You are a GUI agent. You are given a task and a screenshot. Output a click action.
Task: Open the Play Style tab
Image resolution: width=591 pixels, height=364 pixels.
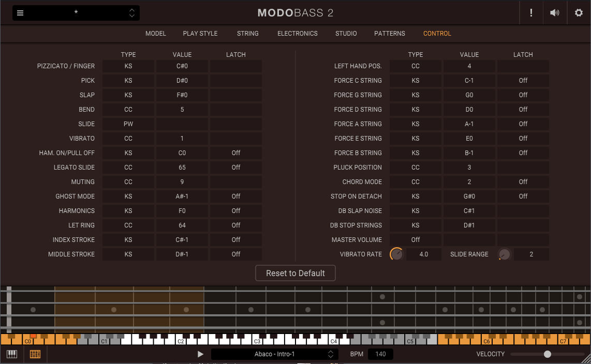[200, 34]
